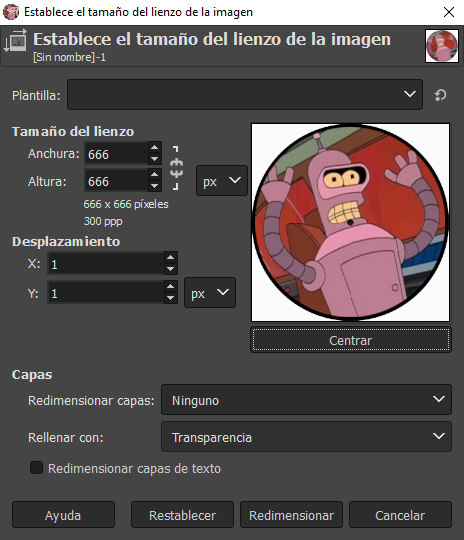Screen dimensions: 464x540
Task: Decrease Altura with the down arrow
Action: [155, 186]
